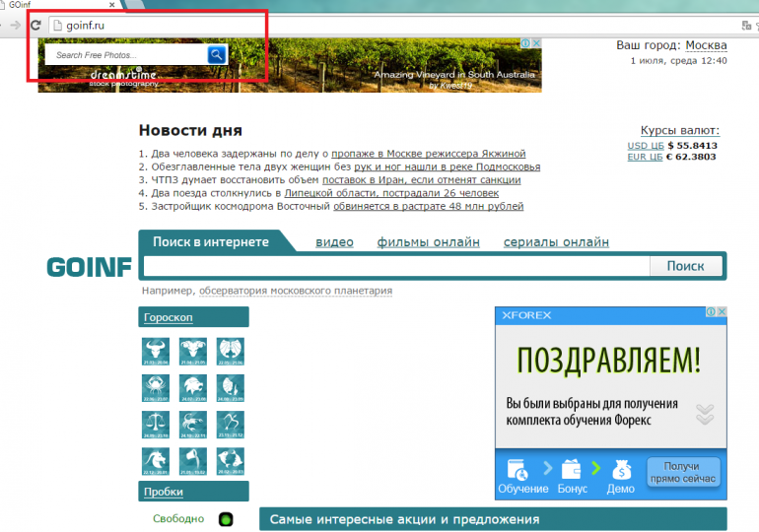The height and width of the screenshot is (532, 759).
Task: Open the USD ЦБ exchange rate link
Action: (646, 146)
